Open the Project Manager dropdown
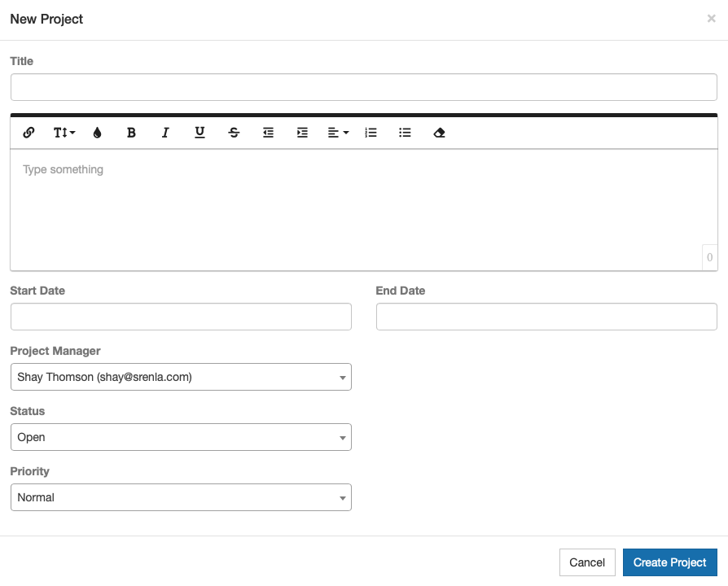The image size is (728, 586). click(x=181, y=377)
